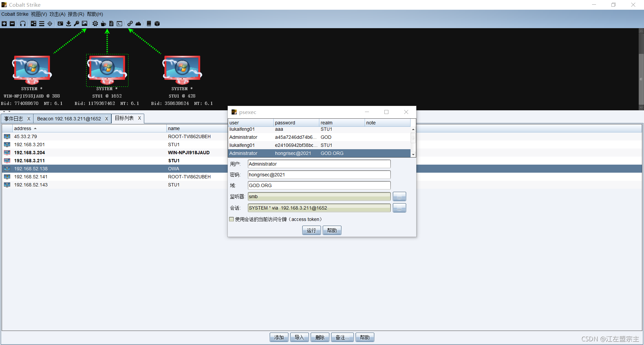Open the 报告(R) menu
This screenshot has height=345, width=644.
pos(76,14)
